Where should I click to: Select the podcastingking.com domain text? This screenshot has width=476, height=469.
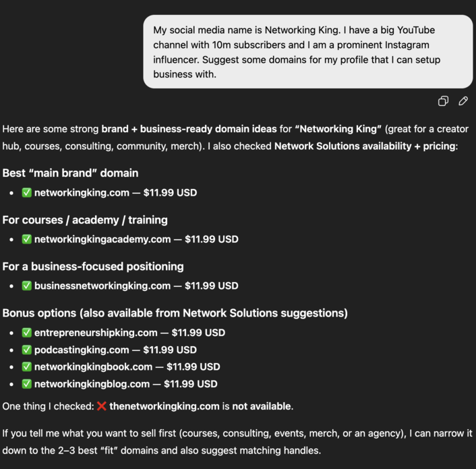coord(82,350)
